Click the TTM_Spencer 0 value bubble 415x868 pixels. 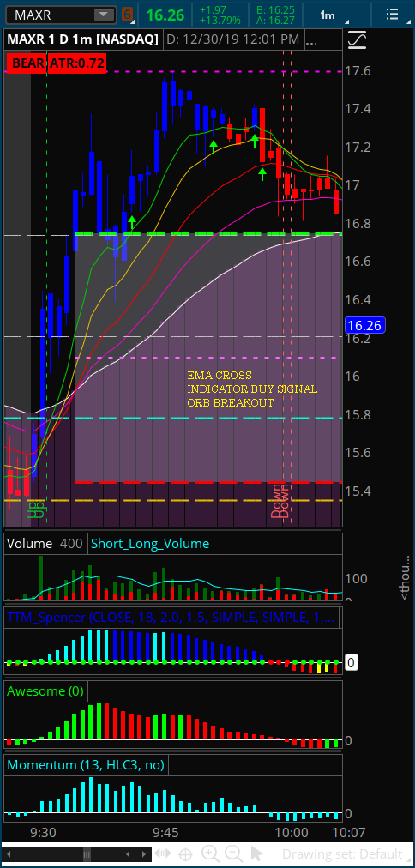[352, 661]
